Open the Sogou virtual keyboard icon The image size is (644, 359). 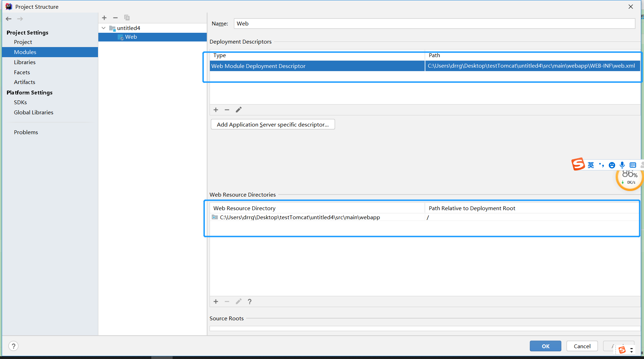[x=632, y=165]
